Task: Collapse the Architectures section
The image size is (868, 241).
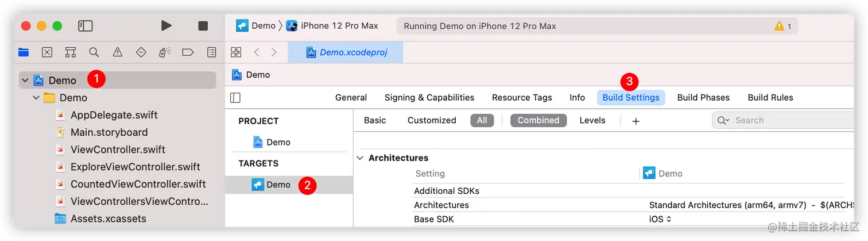Action: [x=361, y=158]
